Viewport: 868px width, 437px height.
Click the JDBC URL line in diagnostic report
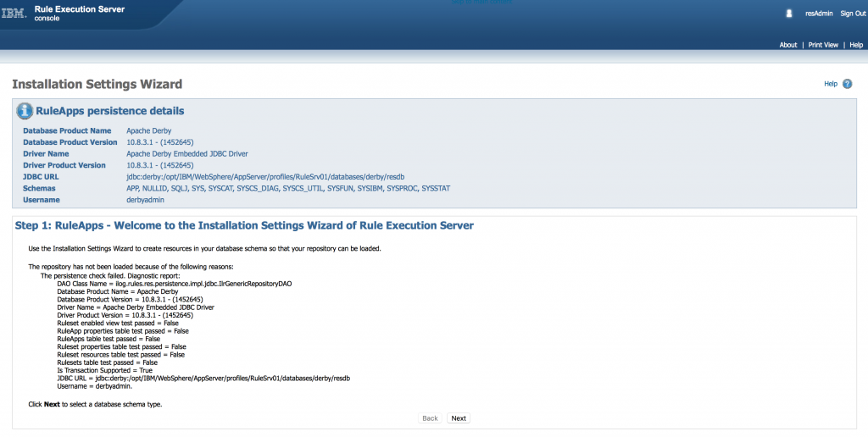click(203, 379)
